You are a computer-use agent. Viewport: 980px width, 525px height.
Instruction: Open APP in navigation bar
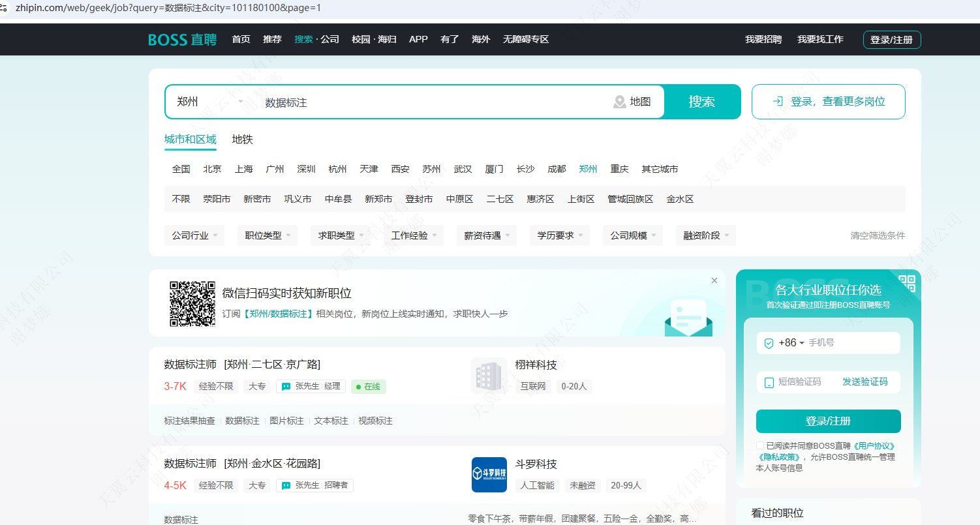coord(418,39)
